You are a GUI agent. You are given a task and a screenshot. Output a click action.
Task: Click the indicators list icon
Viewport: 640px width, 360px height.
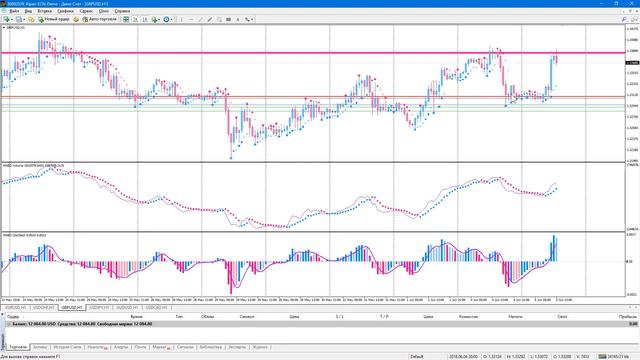pos(154,19)
